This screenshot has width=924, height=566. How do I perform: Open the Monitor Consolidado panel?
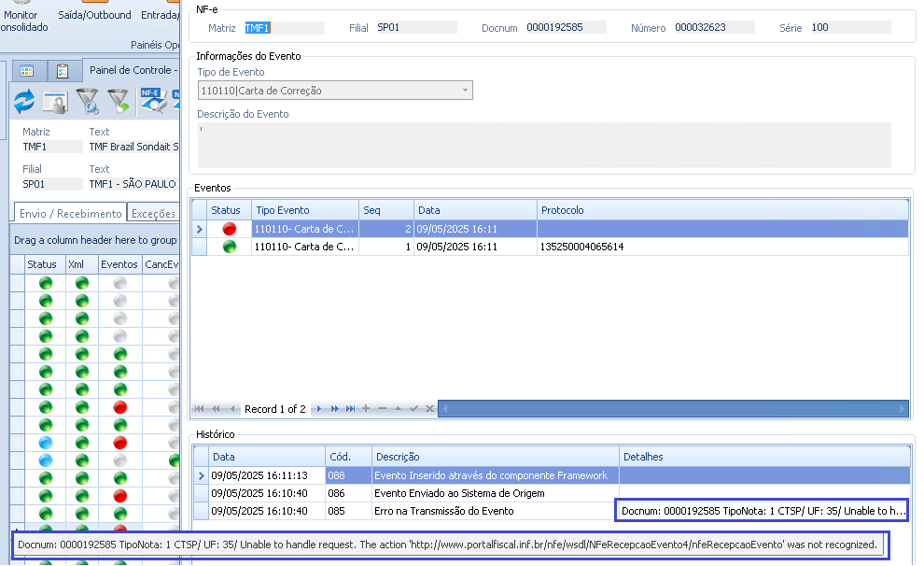[x=21, y=21]
